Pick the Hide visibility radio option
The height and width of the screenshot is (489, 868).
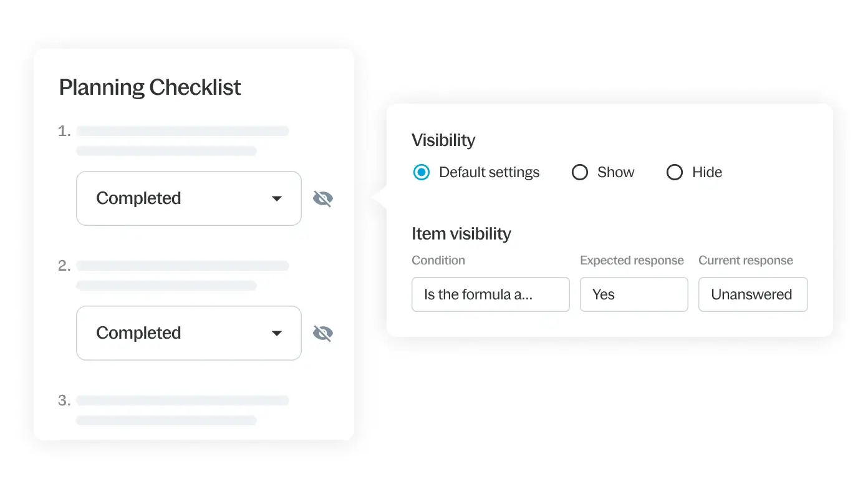tap(675, 173)
